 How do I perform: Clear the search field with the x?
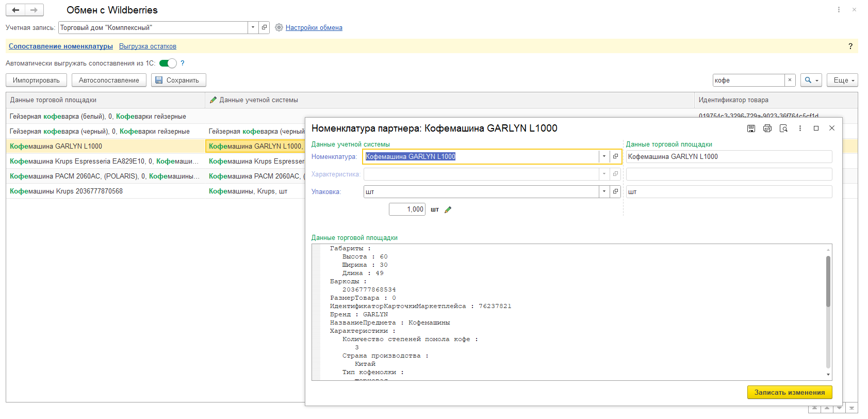tap(790, 80)
